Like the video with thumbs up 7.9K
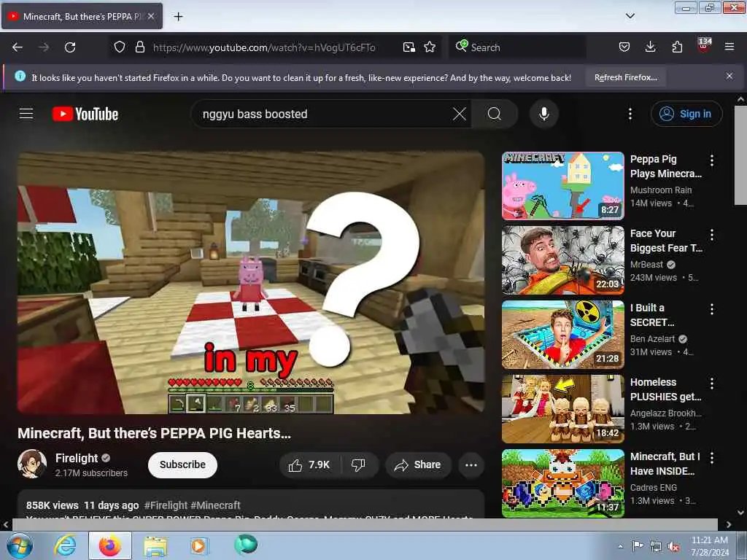The height and width of the screenshot is (560, 747). 309,464
